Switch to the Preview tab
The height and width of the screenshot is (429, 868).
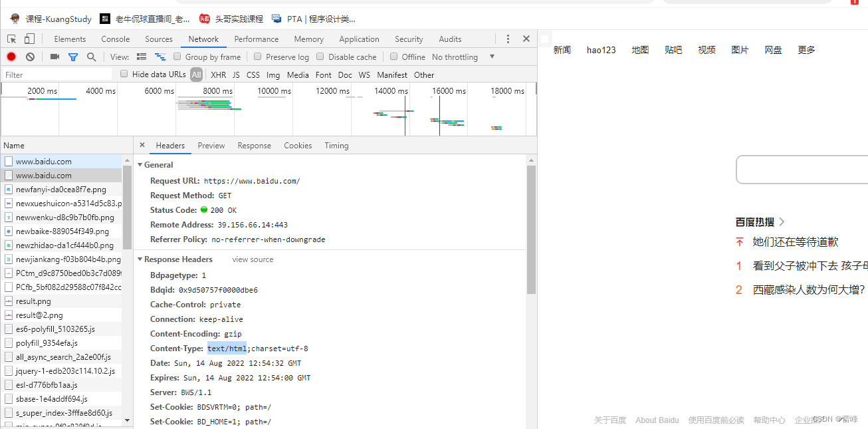tap(211, 146)
